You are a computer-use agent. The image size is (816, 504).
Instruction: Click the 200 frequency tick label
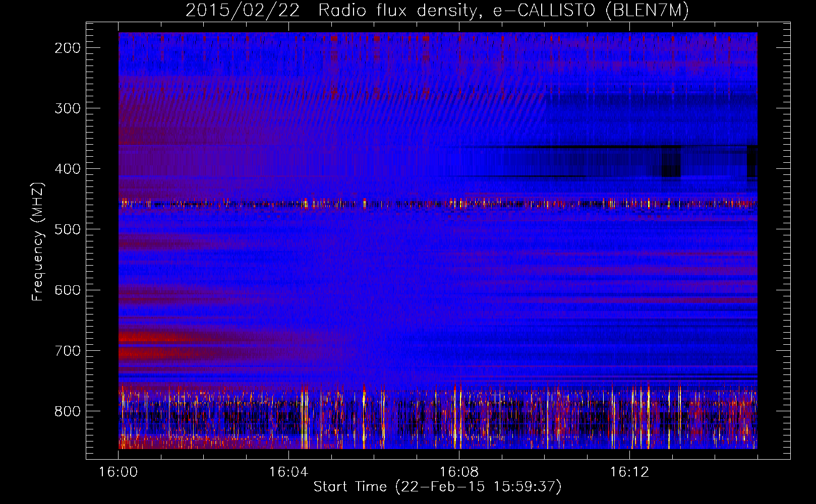pos(68,48)
